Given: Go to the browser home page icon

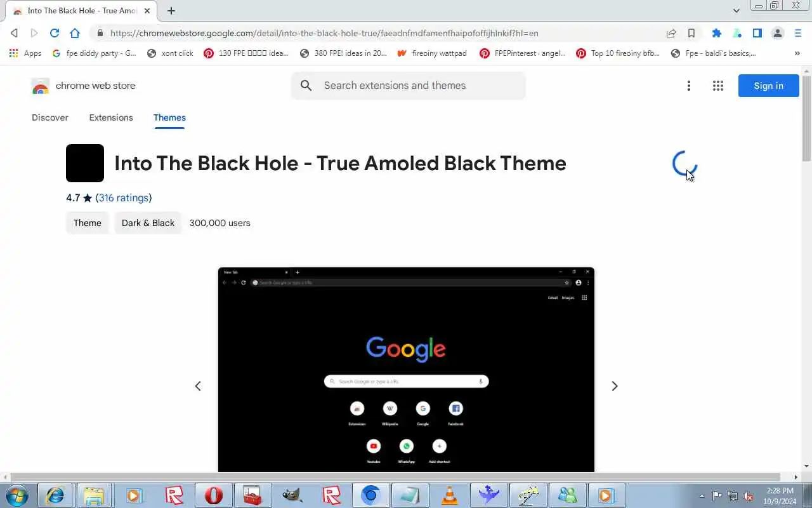Looking at the screenshot, I should coord(75,33).
